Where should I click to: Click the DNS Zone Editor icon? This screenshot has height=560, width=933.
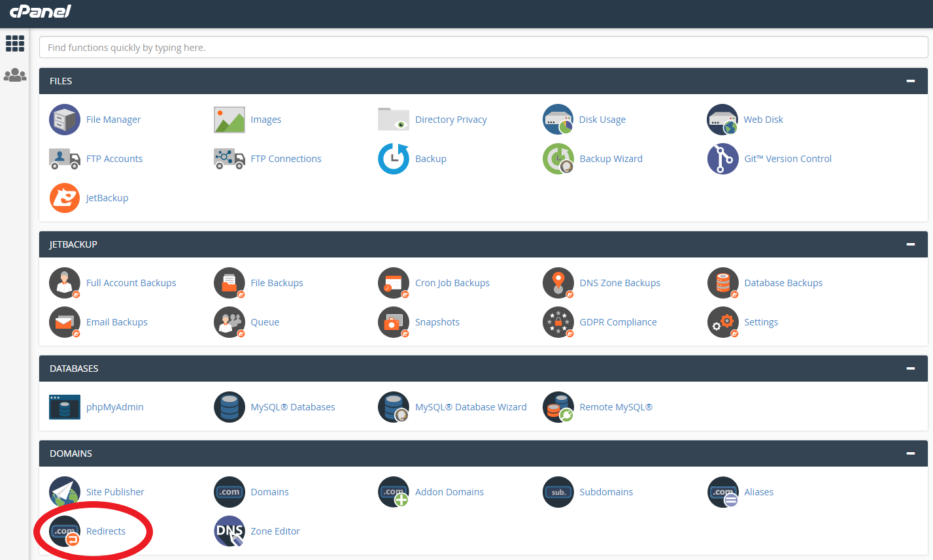229,531
